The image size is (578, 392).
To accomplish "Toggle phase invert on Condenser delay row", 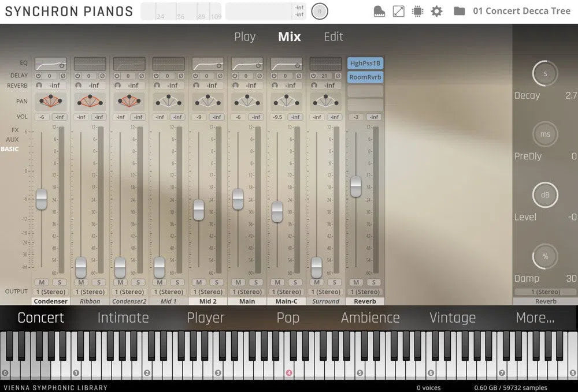I will [62, 76].
